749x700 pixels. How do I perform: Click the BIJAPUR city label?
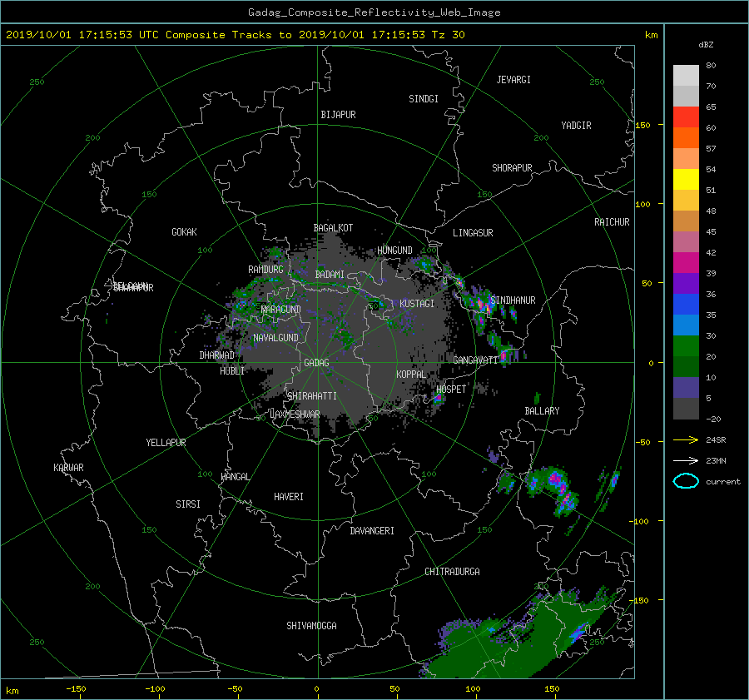click(338, 115)
